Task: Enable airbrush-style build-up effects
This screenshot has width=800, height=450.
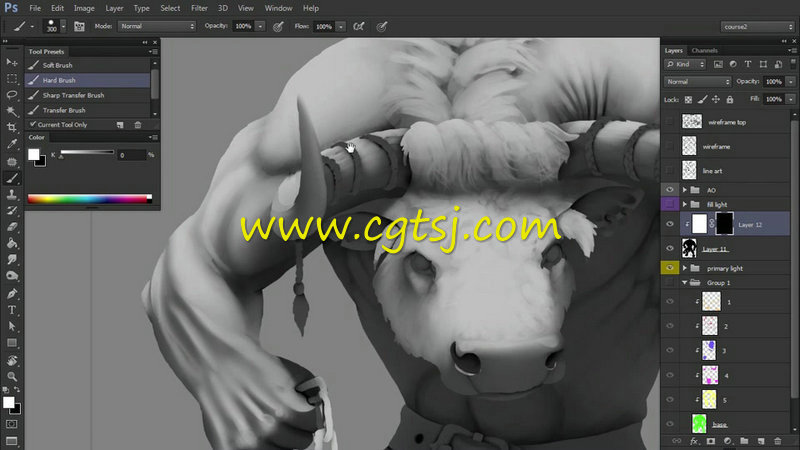Action: pyautogui.click(x=359, y=27)
